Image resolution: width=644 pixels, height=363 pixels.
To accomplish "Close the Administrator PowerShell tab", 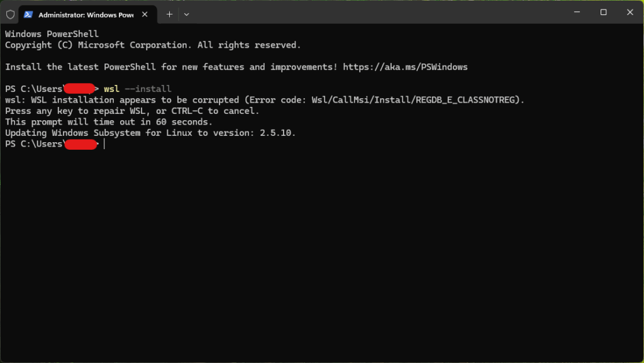I will coord(145,14).
